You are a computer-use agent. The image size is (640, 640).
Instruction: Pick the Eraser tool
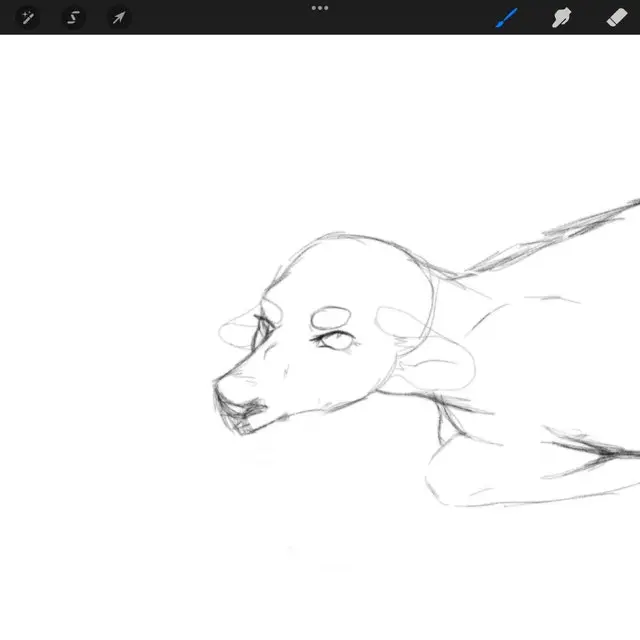pos(617,18)
